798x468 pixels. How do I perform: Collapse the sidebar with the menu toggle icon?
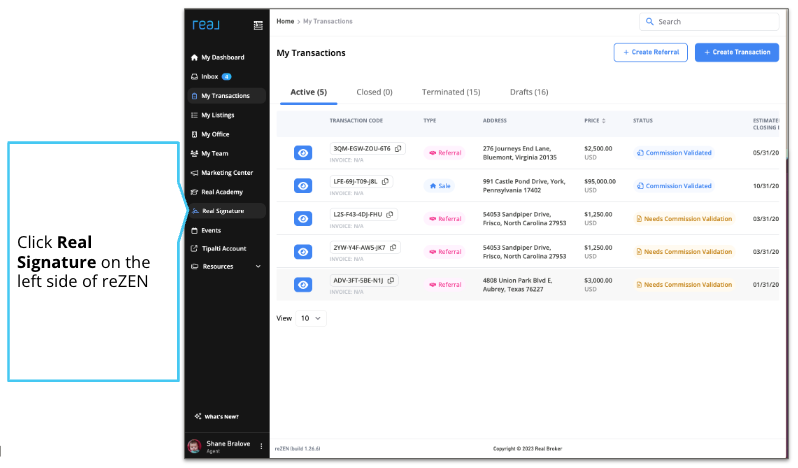(258, 25)
